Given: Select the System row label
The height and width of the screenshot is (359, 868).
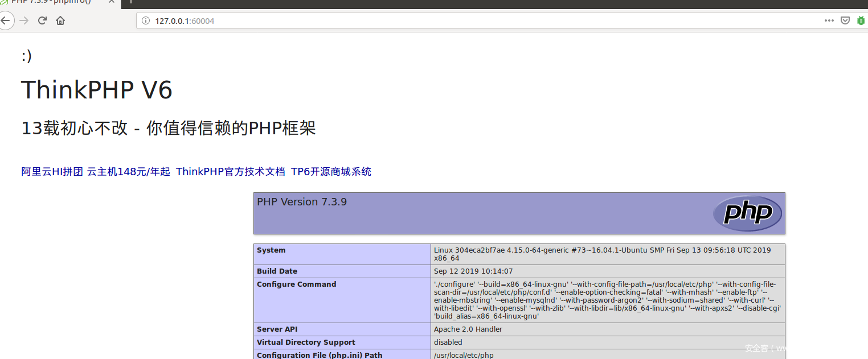Looking at the screenshot, I should coord(271,250).
